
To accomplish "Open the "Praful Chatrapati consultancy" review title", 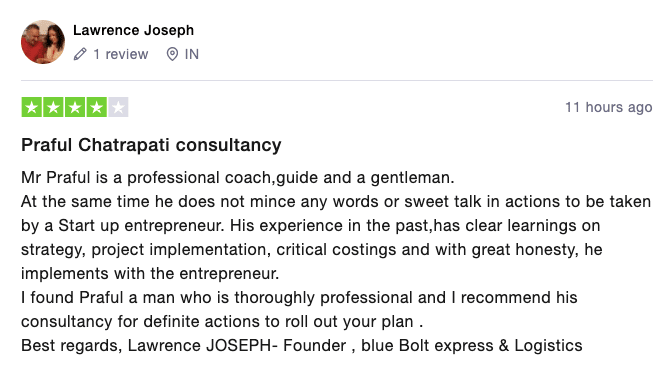I will click(151, 145).
